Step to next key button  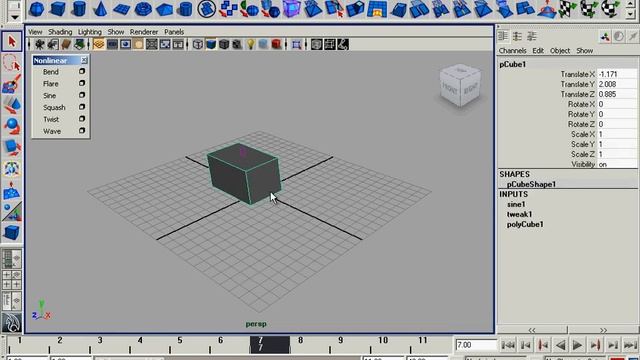(x=595, y=345)
